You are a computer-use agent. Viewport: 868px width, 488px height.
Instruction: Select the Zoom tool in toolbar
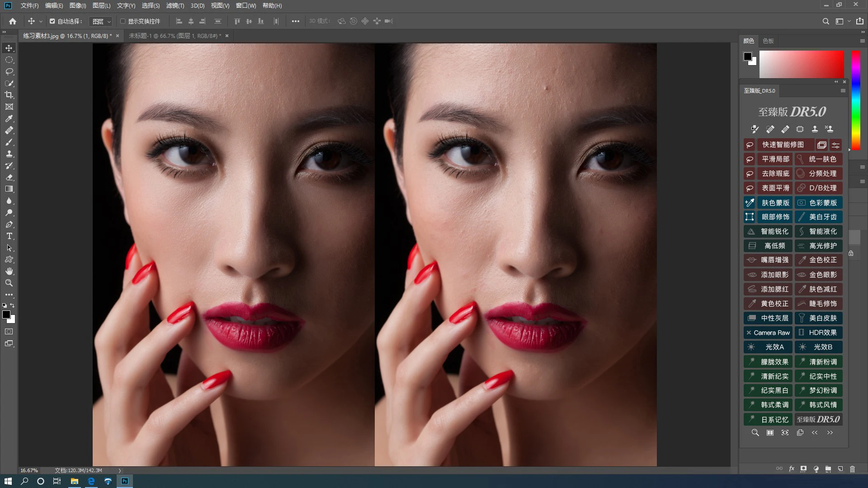pyautogui.click(x=9, y=283)
